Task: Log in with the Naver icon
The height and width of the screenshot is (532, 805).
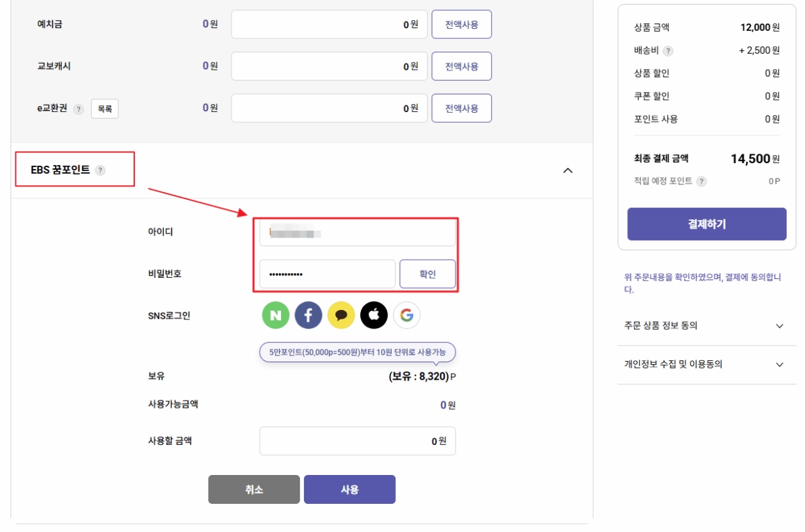Action: pos(275,315)
